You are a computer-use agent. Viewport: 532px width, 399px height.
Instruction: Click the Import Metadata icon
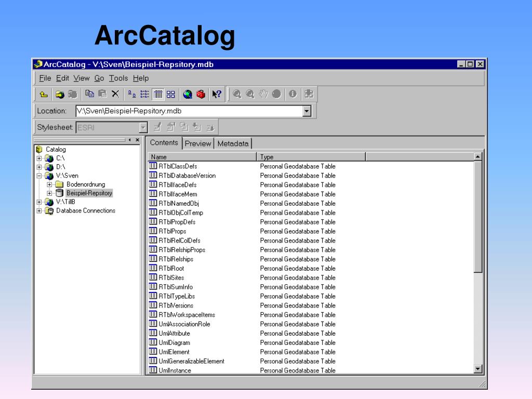click(x=197, y=127)
